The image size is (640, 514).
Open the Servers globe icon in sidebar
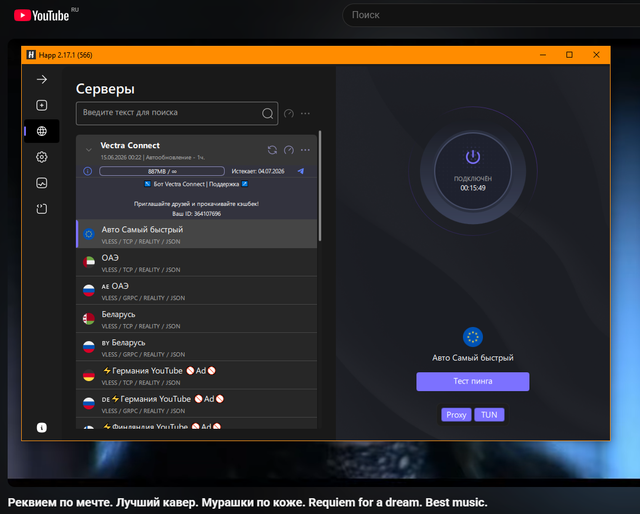click(x=42, y=131)
